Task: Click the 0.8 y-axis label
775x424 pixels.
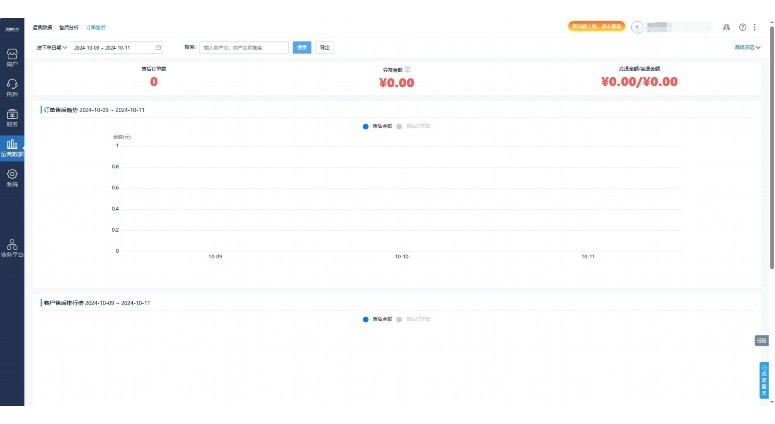Action: click(x=115, y=167)
